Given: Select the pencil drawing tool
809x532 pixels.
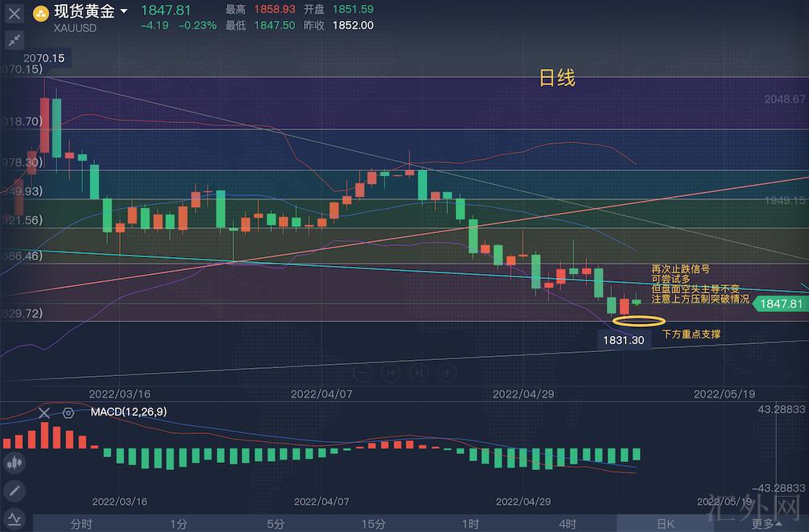Looking at the screenshot, I should click(x=14, y=490).
